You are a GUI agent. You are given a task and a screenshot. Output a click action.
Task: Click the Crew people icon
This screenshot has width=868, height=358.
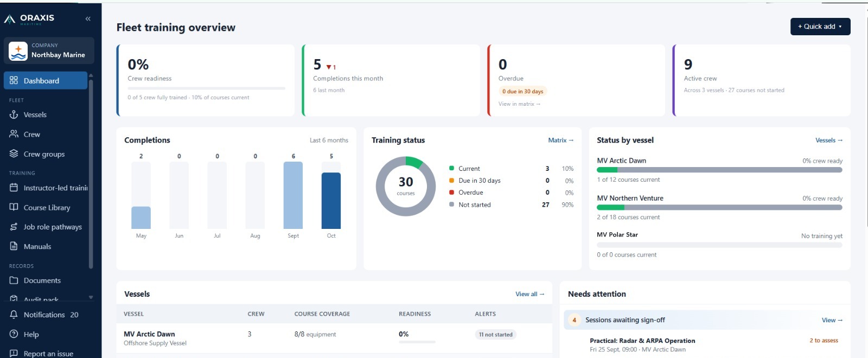(x=14, y=134)
